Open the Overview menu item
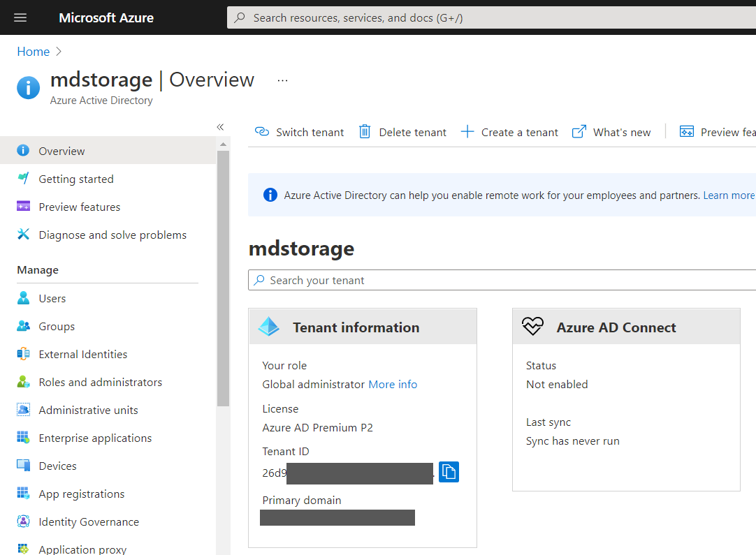Screen dimensions: 756x555 point(108,150)
